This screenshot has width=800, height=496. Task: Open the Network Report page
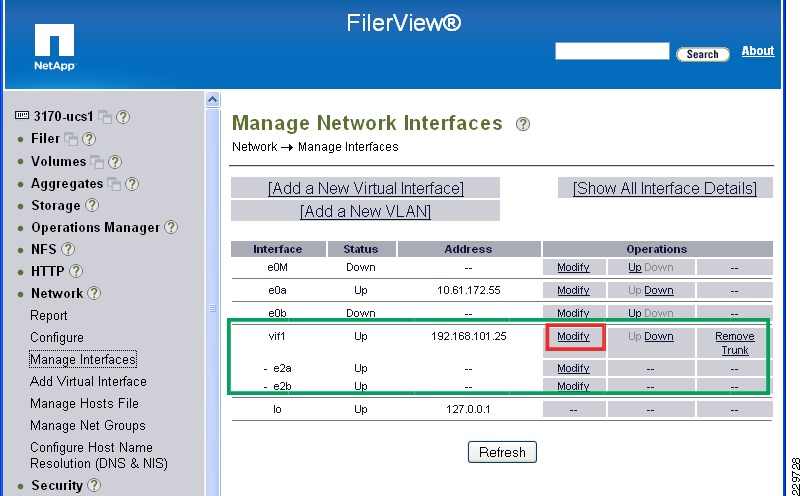tap(48, 315)
